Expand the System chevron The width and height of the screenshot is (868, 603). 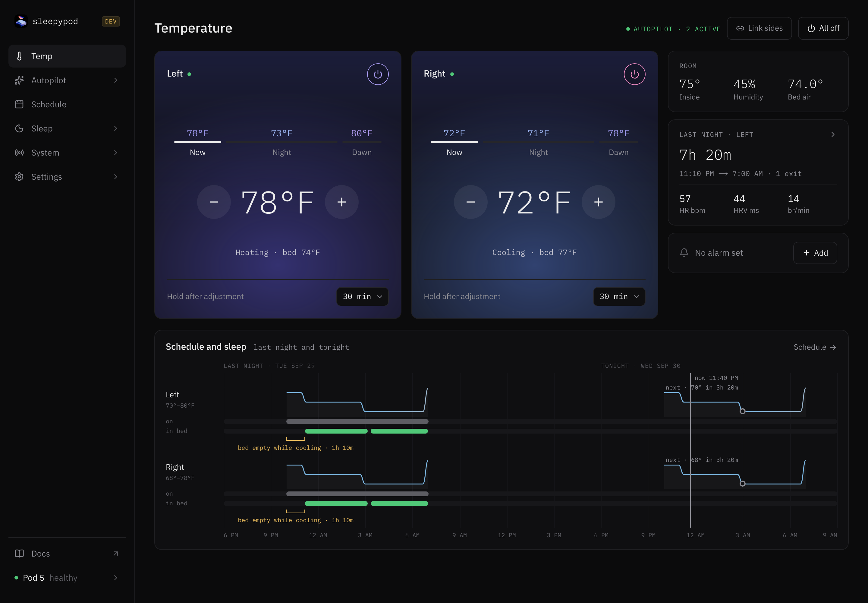click(115, 153)
